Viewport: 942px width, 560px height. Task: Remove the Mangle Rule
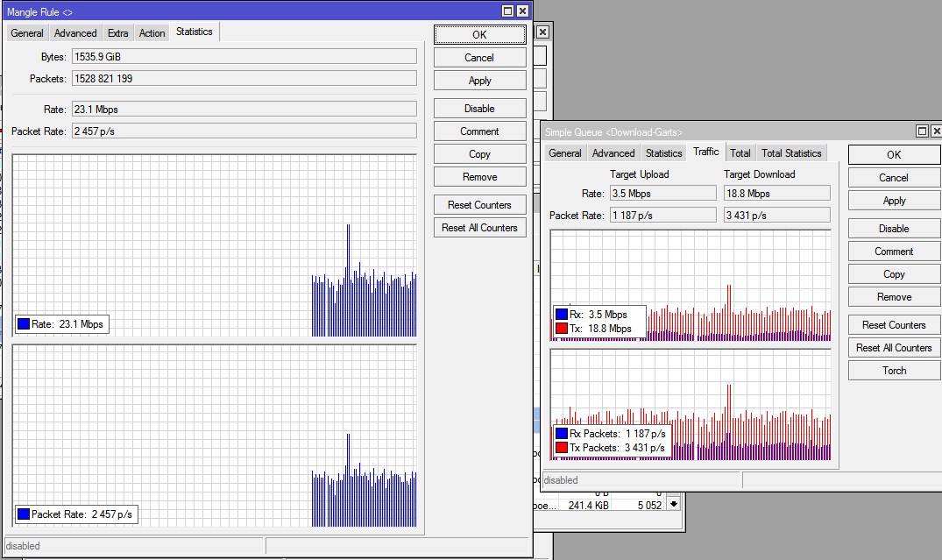tap(479, 177)
